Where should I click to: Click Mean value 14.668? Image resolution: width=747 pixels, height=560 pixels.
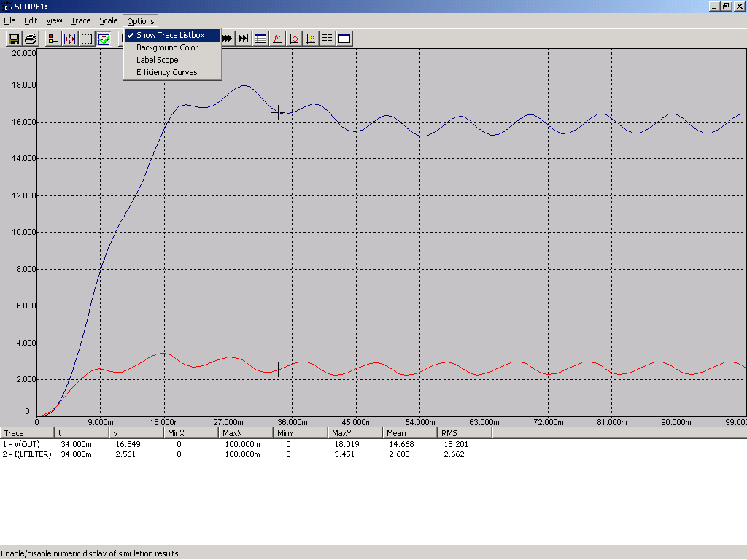[402, 444]
